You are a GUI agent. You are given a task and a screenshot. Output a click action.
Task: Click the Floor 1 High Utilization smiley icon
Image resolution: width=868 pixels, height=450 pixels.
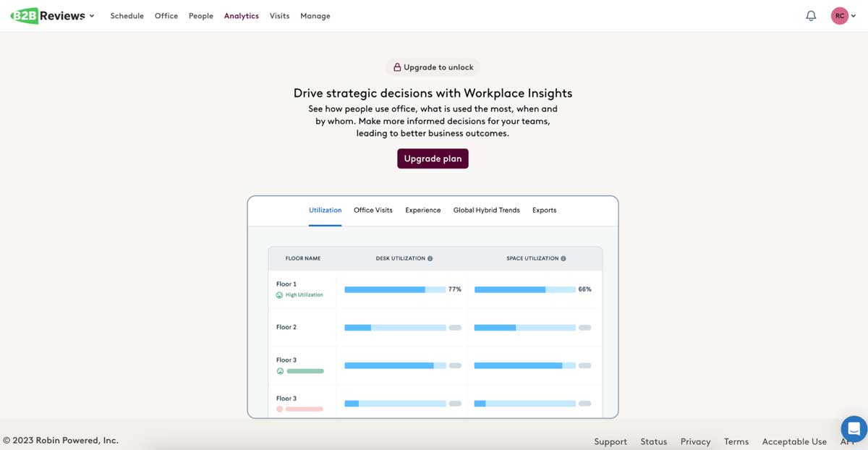279,295
